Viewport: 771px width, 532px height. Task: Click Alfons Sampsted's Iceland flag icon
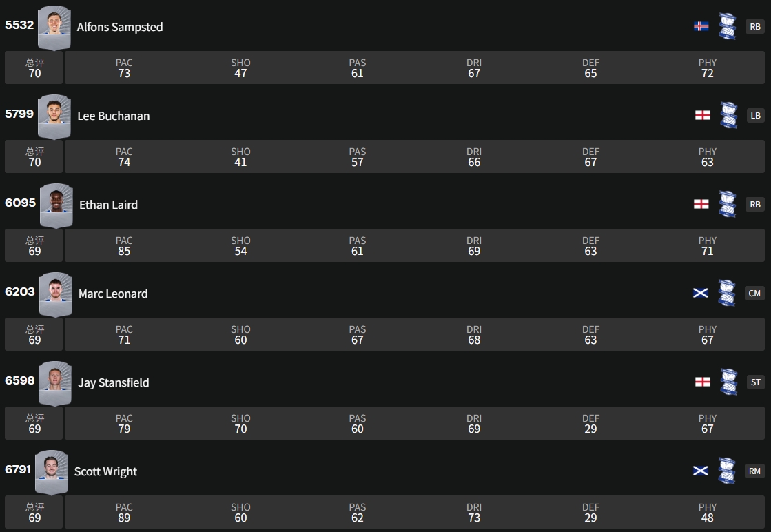coord(701,27)
